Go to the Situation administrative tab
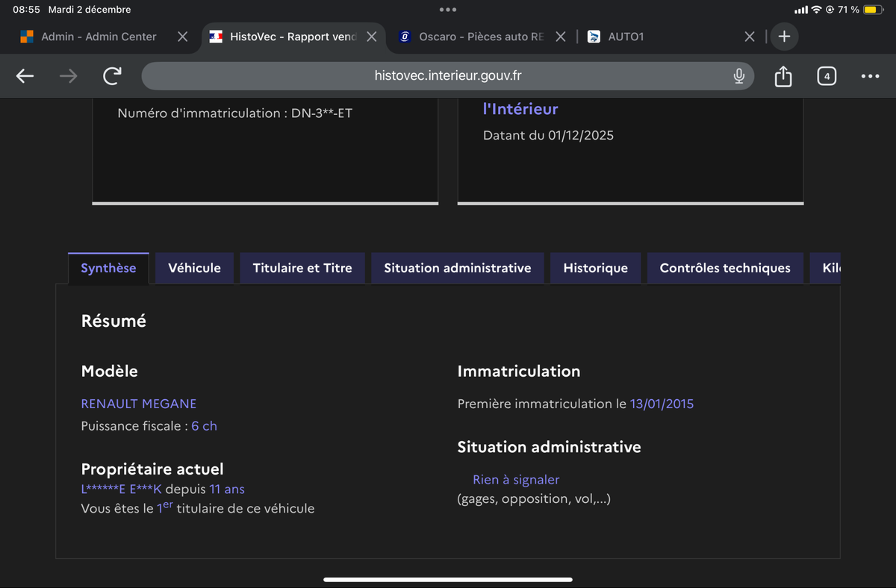Viewport: 896px width, 588px height. pyautogui.click(x=458, y=268)
